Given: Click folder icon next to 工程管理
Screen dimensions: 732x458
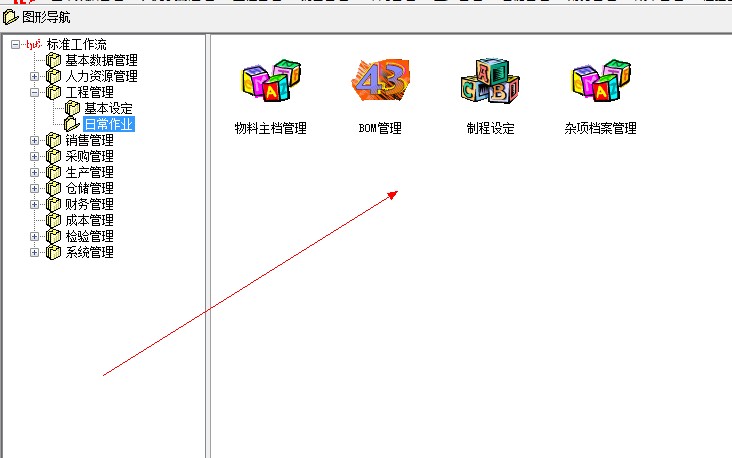Looking at the screenshot, I should pos(53,92).
